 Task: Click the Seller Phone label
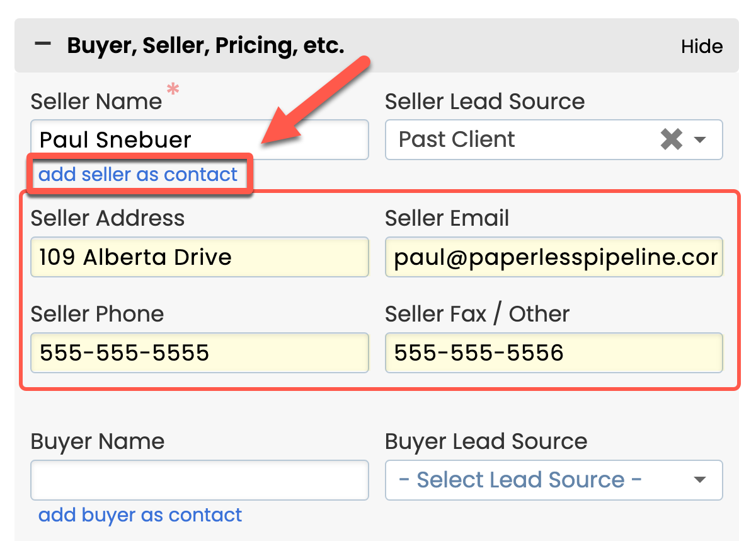[97, 314]
